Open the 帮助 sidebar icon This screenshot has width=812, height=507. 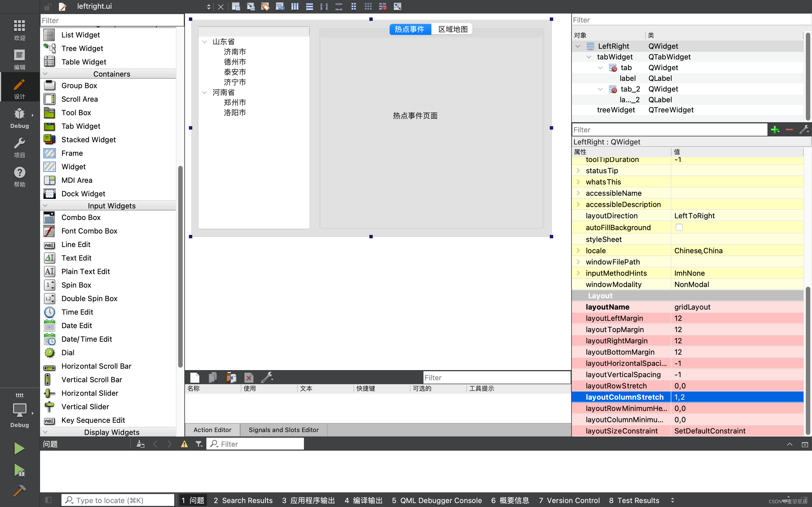tap(19, 176)
